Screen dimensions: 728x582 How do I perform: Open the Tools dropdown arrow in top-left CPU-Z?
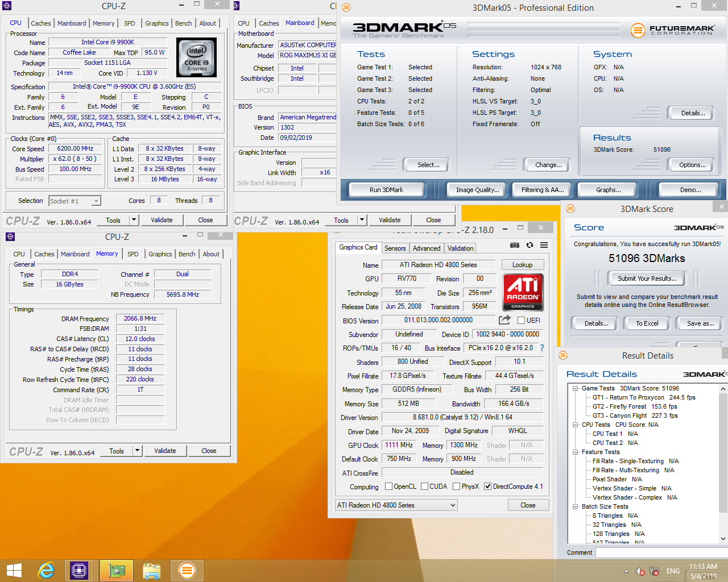[x=134, y=220]
